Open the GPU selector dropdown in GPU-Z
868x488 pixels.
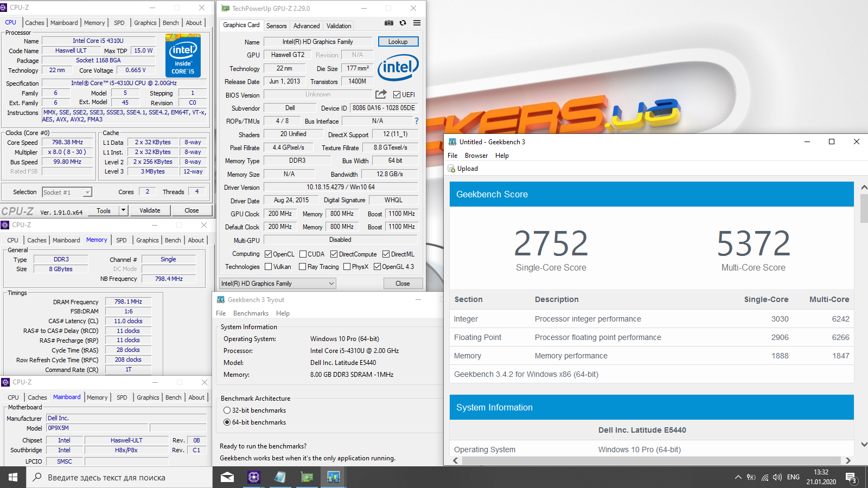[x=278, y=283]
